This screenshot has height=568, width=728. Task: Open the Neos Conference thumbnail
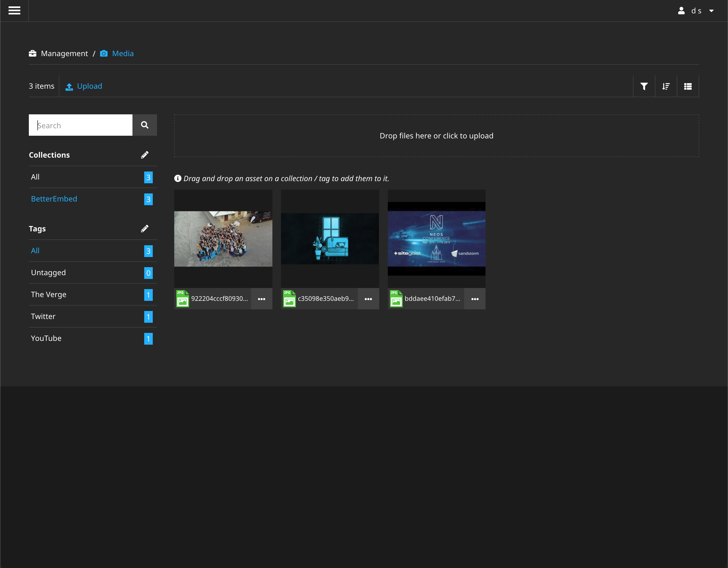coord(436,239)
